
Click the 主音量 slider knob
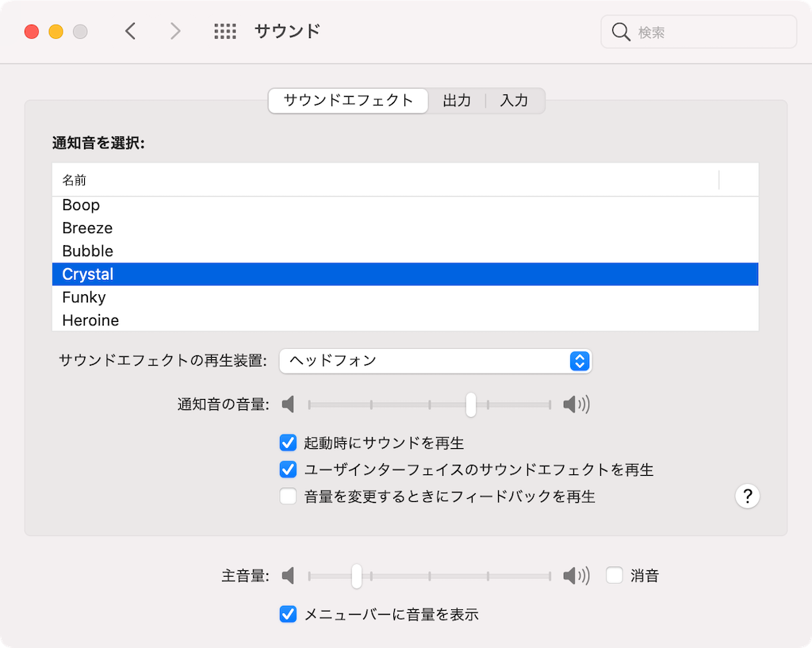click(356, 576)
